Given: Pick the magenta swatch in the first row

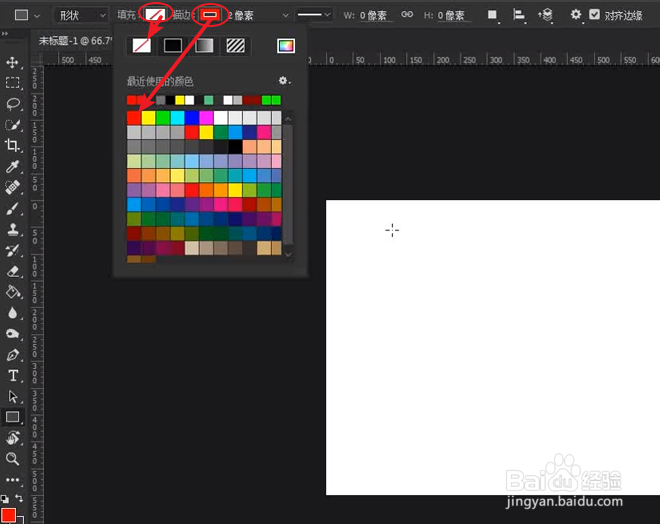Looking at the screenshot, I should click(x=206, y=118).
